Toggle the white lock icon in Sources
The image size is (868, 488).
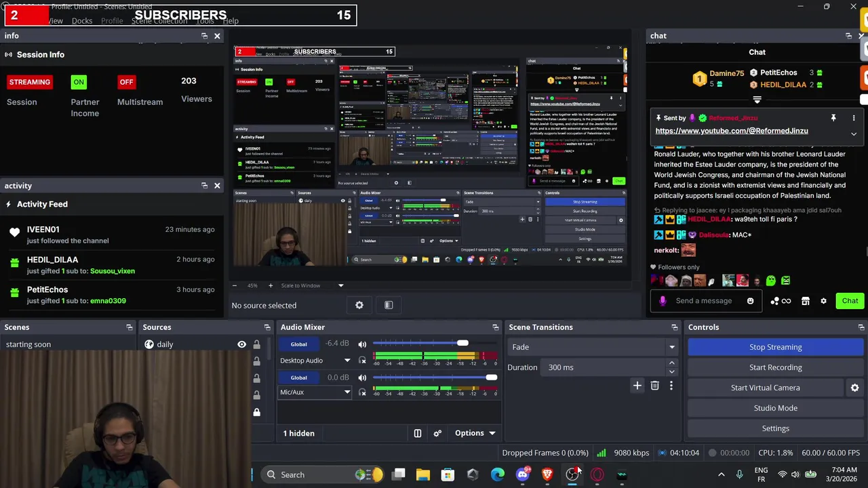click(x=256, y=411)
